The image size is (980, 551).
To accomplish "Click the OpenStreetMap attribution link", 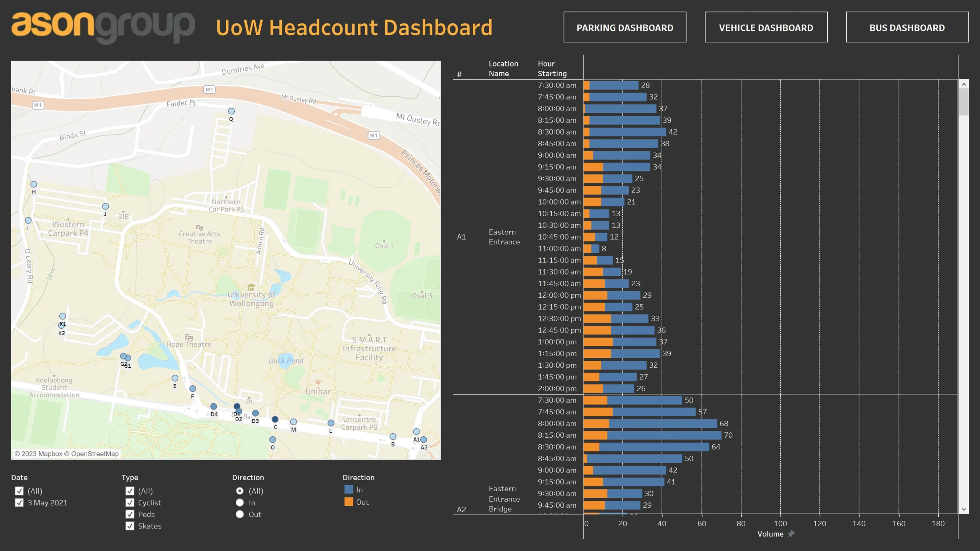I will click(x=95, y=454).
